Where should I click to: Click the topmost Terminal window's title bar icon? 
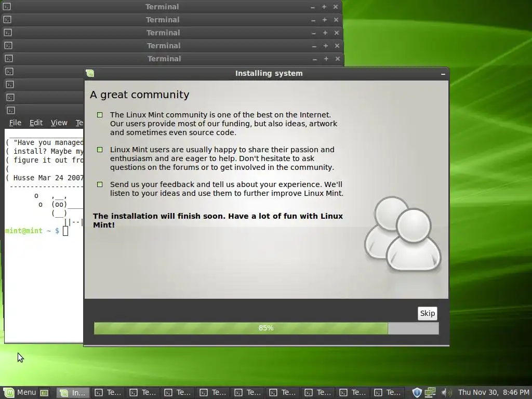pyautogui.click(x=7, y=7)
